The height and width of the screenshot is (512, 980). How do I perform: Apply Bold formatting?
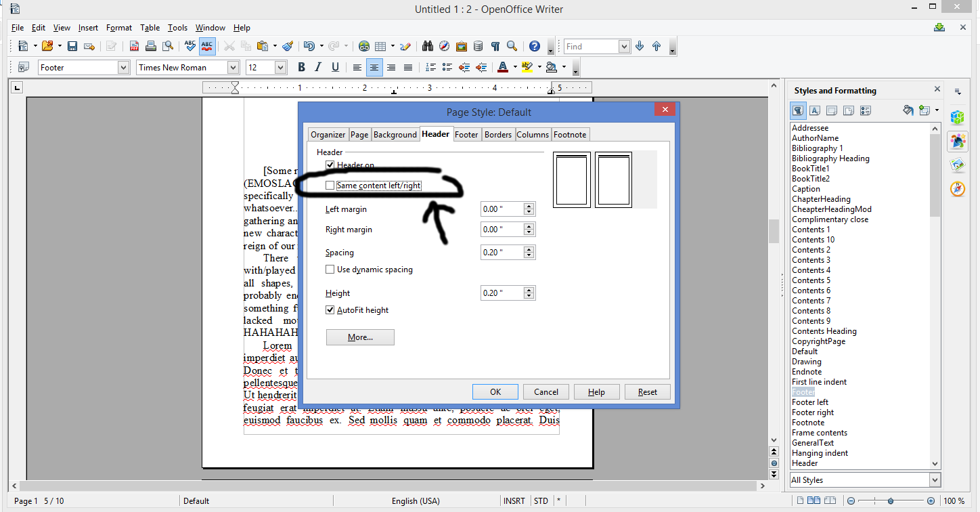coord(301,67)
